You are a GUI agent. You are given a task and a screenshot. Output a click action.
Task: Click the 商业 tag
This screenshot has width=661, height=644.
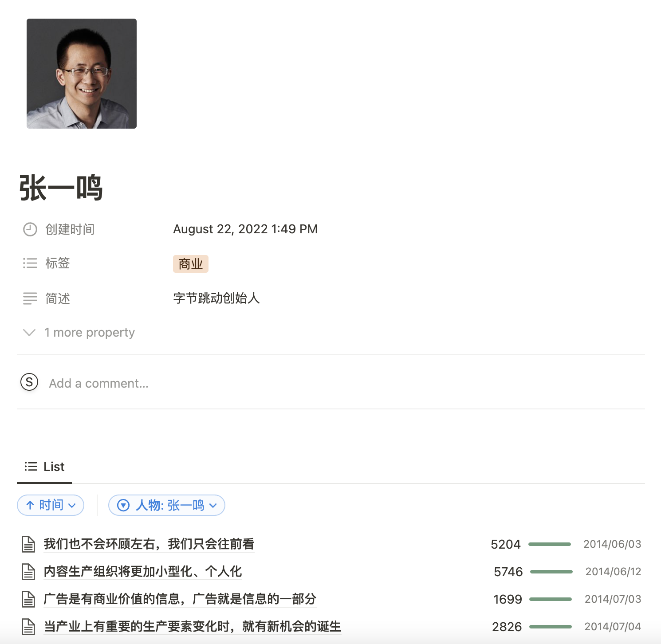[191, 264]
